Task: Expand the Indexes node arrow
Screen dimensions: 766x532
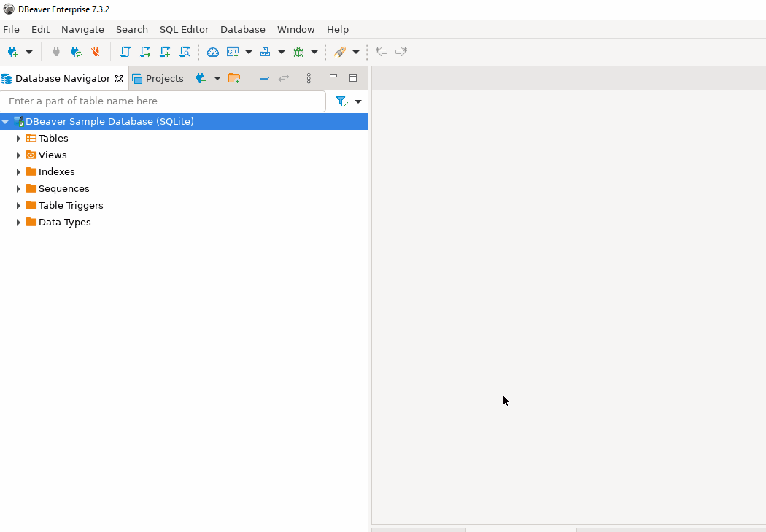Action: (x=18, y=172)
